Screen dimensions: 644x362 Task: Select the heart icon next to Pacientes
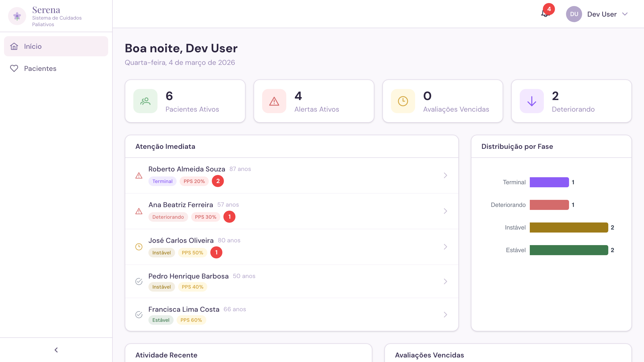coord(14,68)
